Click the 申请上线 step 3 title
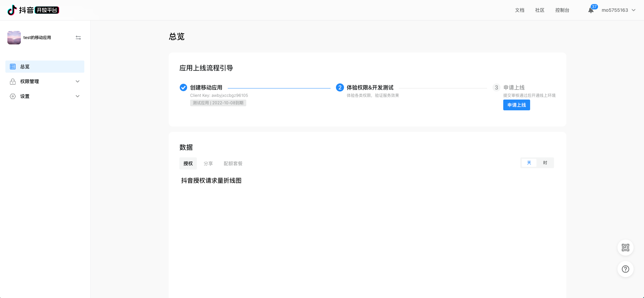 click(x=514, y=87)
